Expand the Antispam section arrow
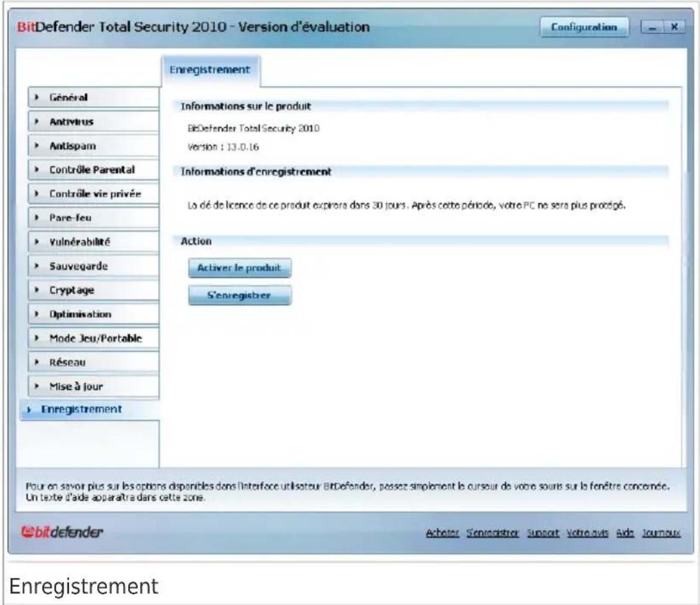Screen dimensions: 700x605 37,145
